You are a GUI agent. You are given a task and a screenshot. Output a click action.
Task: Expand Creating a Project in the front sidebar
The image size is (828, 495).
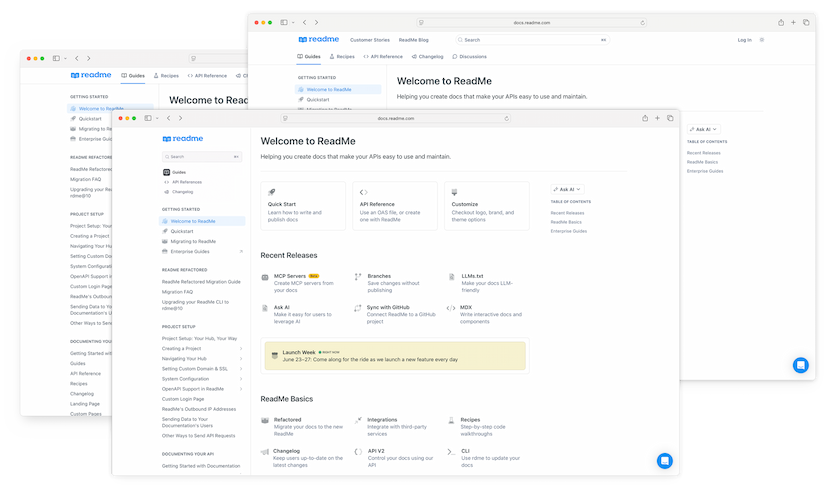pos(241,349)
